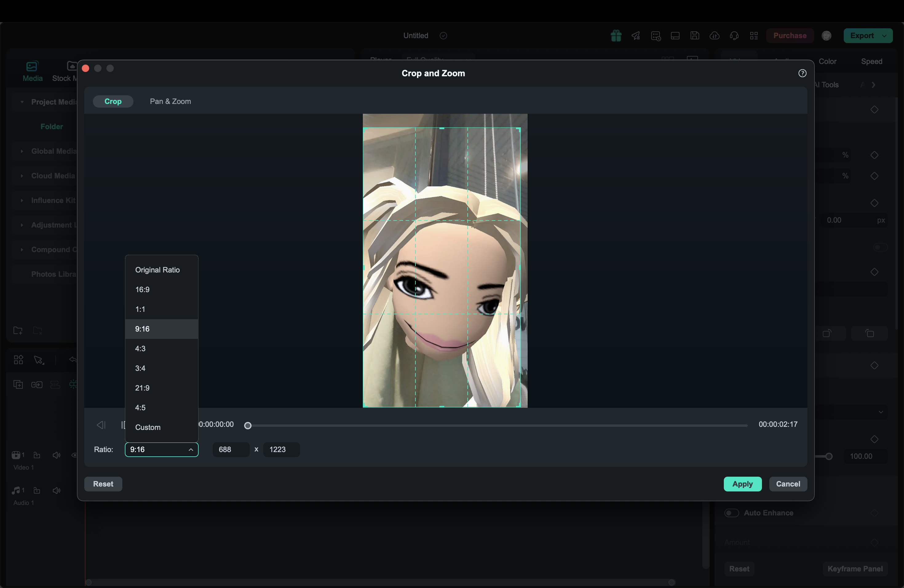The image size is (904, 588).
Task: Click the Pan & Zoom tab
Action: 170,101
